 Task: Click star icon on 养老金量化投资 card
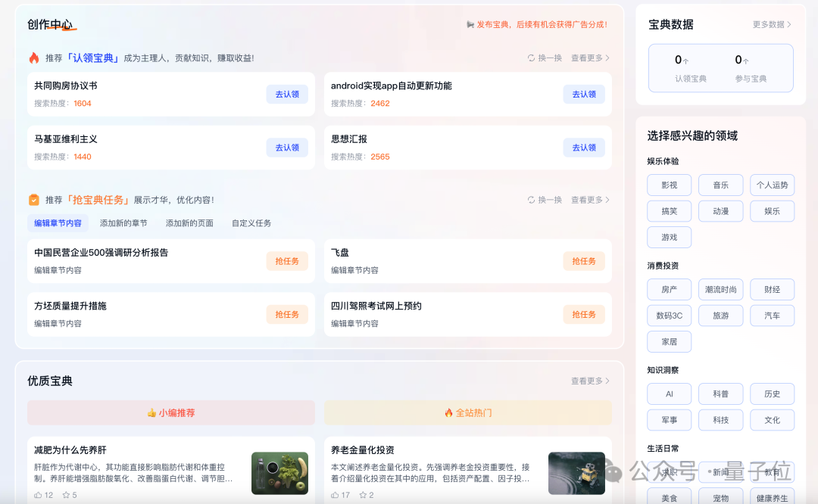pos(363,495)
